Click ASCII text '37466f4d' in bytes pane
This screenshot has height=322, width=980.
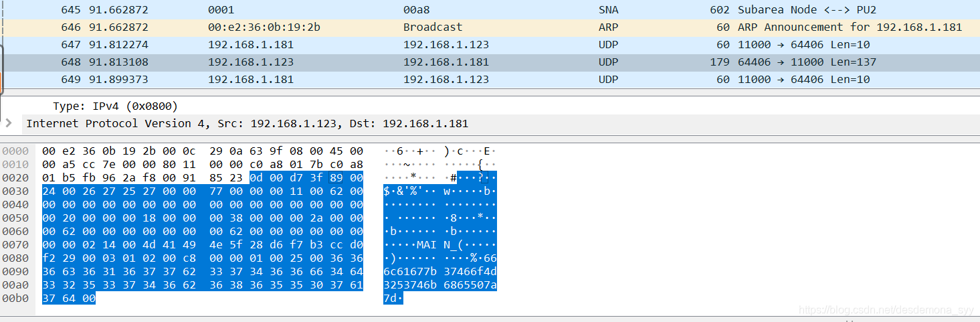tap(470, 272)
